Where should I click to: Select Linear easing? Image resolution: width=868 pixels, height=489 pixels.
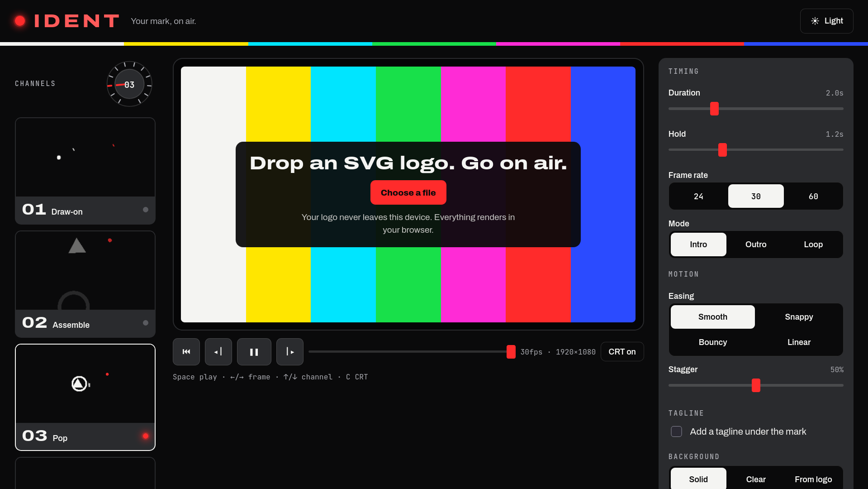[799, 342]
